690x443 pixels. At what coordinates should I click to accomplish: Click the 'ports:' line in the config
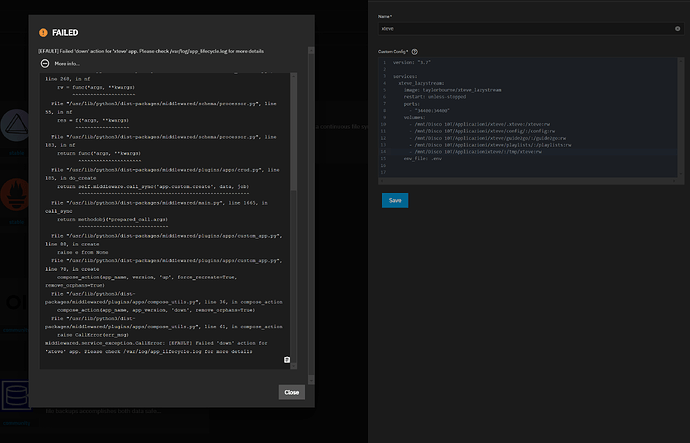point(411,104)
